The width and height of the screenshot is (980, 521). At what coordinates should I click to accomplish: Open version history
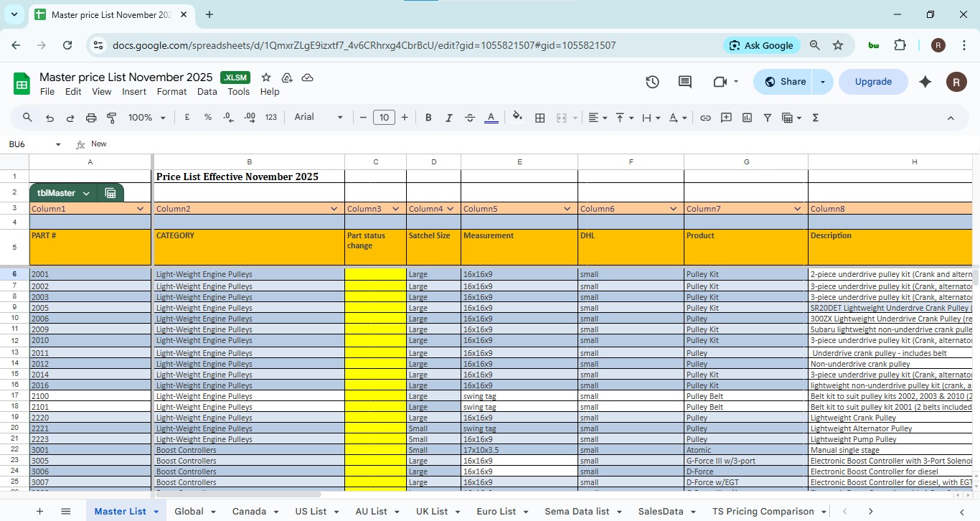652,81
